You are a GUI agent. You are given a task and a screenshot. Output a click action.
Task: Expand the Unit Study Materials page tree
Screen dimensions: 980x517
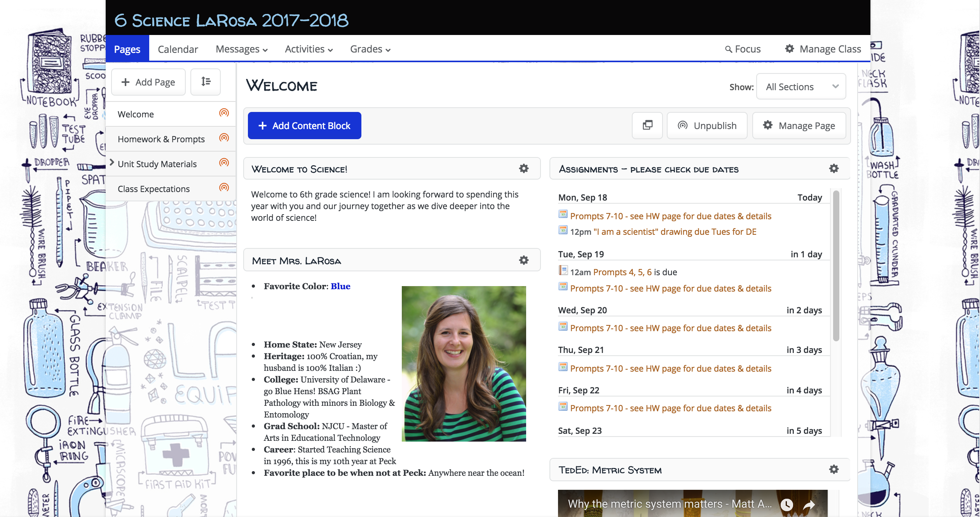112,163
